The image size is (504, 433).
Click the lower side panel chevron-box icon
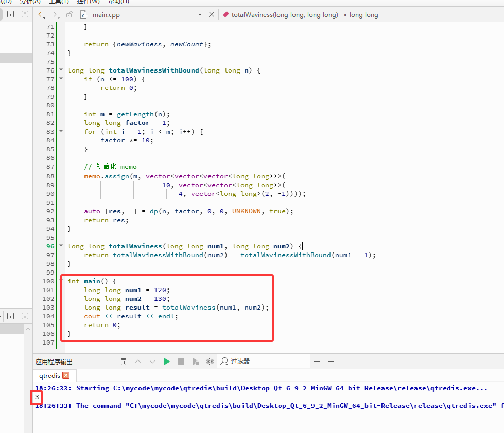pyautogui.click(x=25, y=316)
